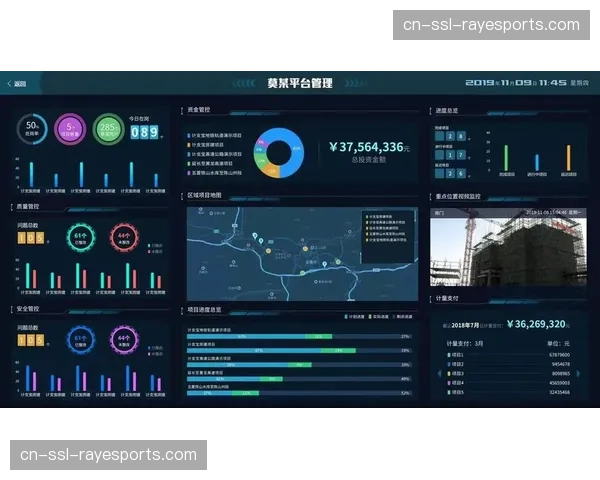Click the blue bar in 进度总览 chart
Screen dimensions: 600x480
point(537,162)
